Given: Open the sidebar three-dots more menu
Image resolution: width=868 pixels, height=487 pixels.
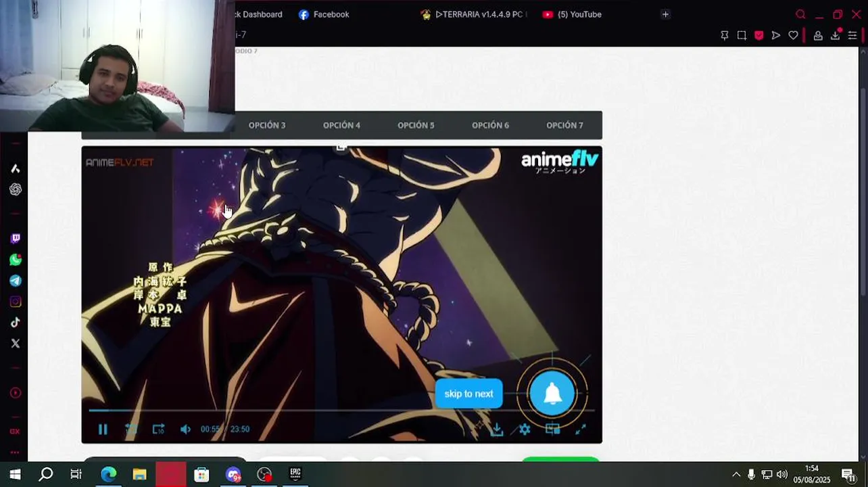Looking at the screenshot, I should (x=15, y=453).
